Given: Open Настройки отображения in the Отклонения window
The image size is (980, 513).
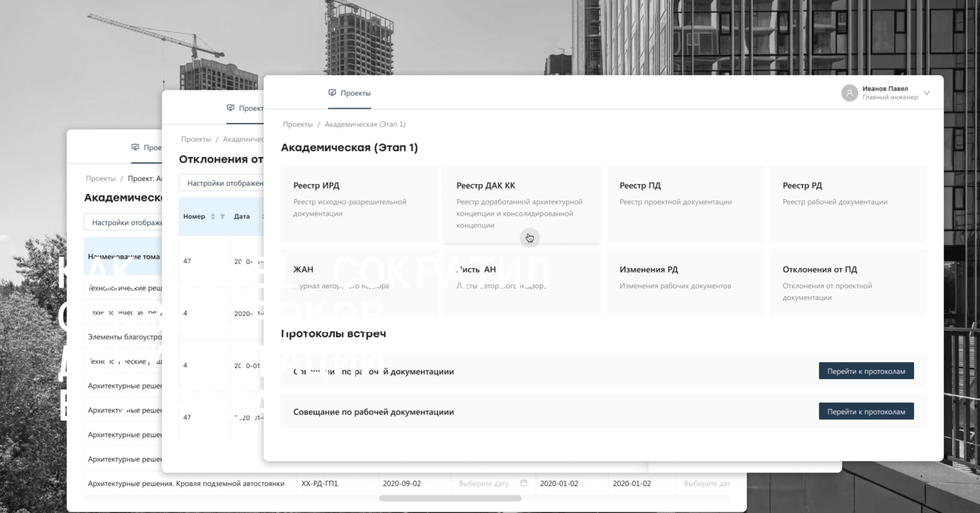Looking at the screenshot, I should [x=221, y=183].
